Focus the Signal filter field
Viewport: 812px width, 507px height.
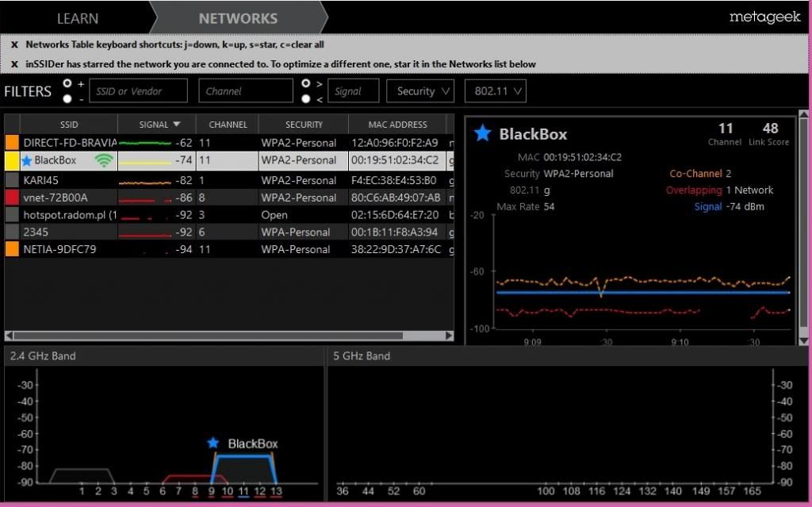(353, 90)
